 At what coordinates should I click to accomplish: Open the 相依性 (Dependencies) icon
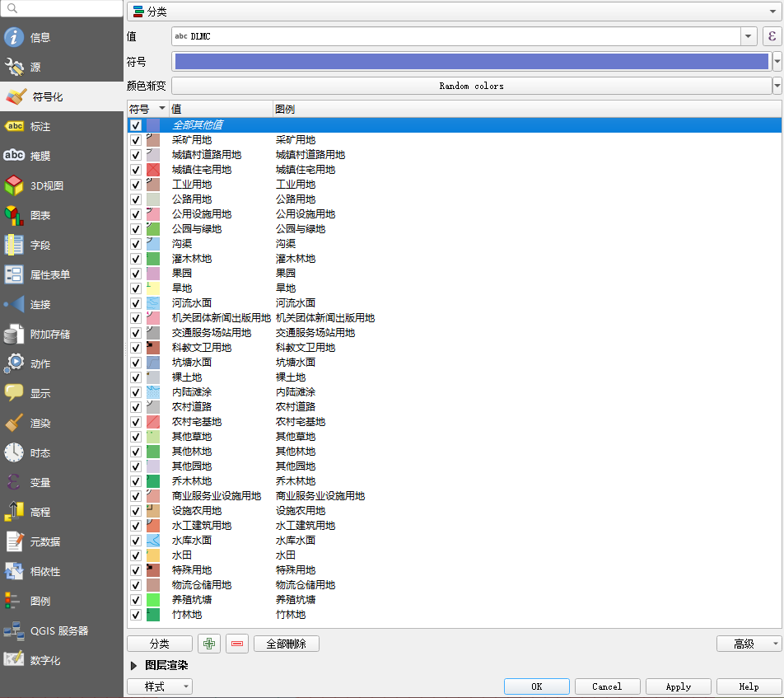click(14, 571)
